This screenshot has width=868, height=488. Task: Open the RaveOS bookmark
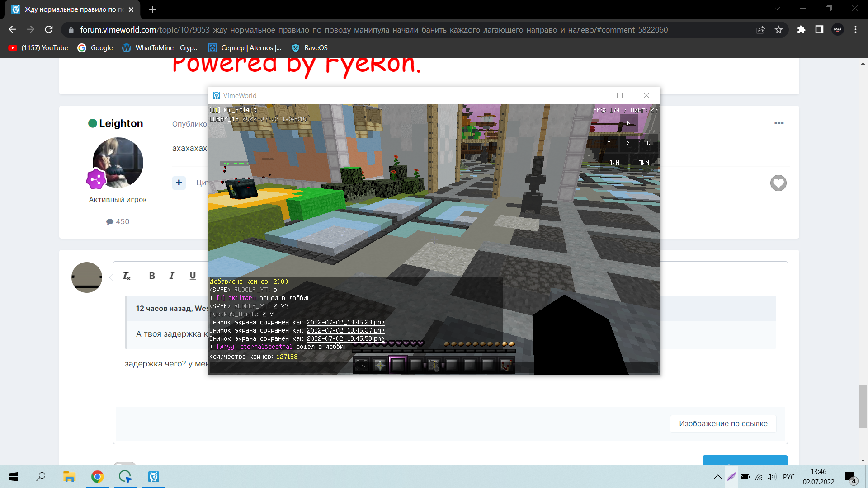[310, 48]
